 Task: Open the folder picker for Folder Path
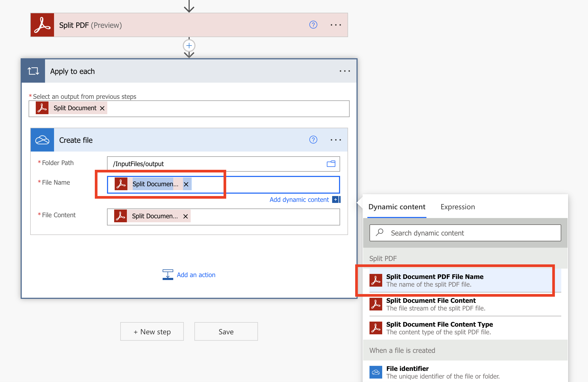click(x=331, y=164)
